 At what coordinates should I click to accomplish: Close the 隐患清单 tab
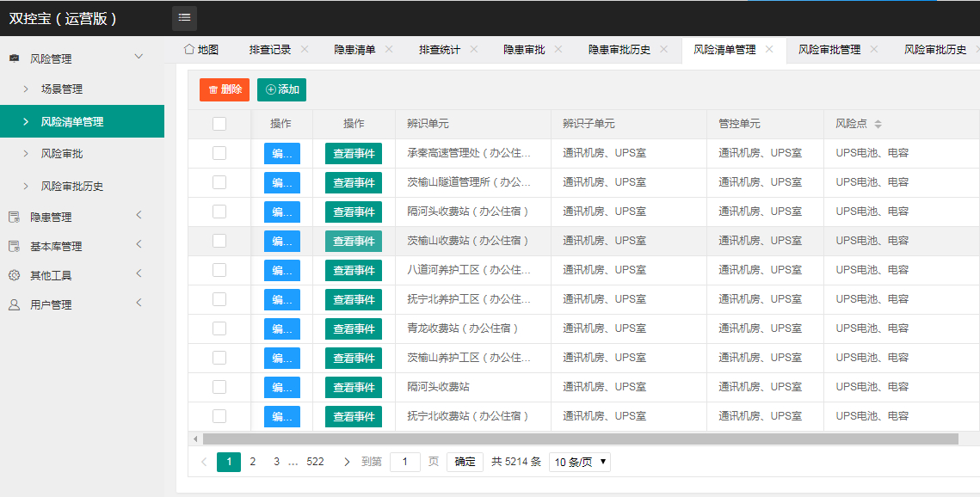(389, 49)
